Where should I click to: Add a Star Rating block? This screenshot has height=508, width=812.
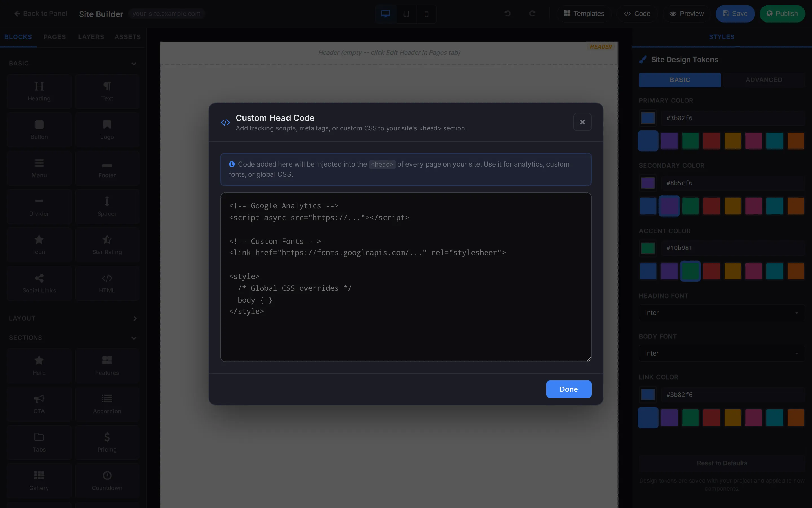[x=107, y=245]
